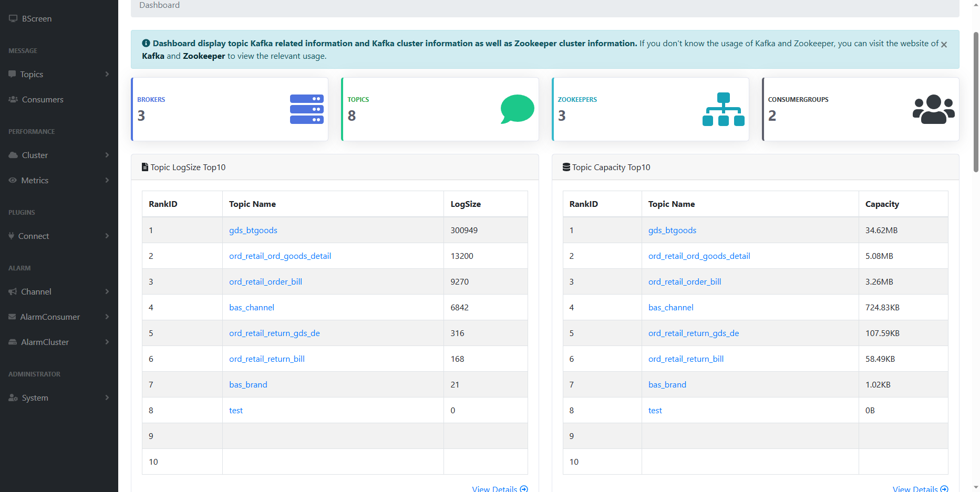Click View Details under LogSize table

(494, 489)
